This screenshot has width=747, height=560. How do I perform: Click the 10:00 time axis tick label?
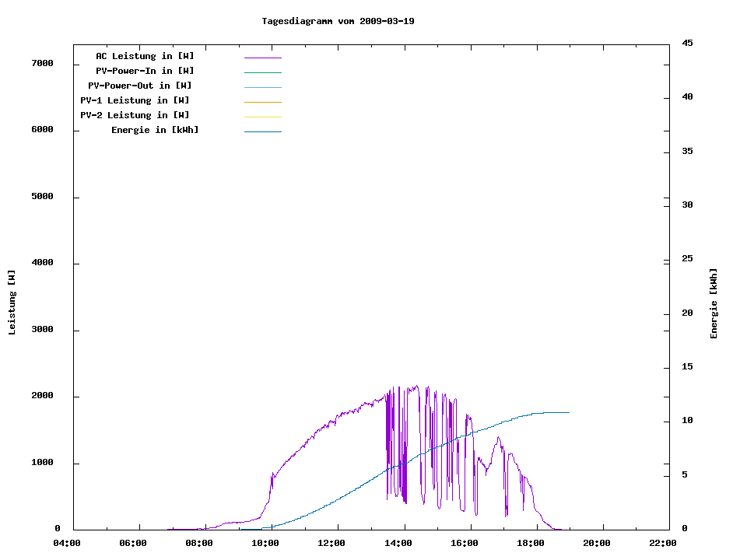(266, 543)
